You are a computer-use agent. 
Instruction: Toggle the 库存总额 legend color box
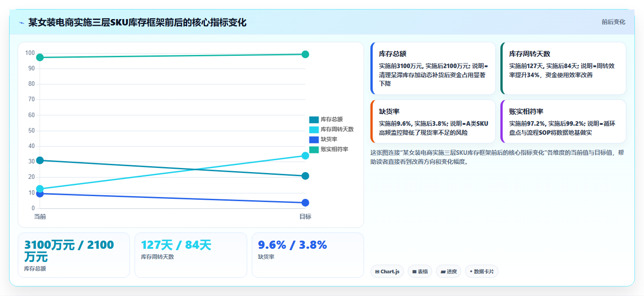314,119
